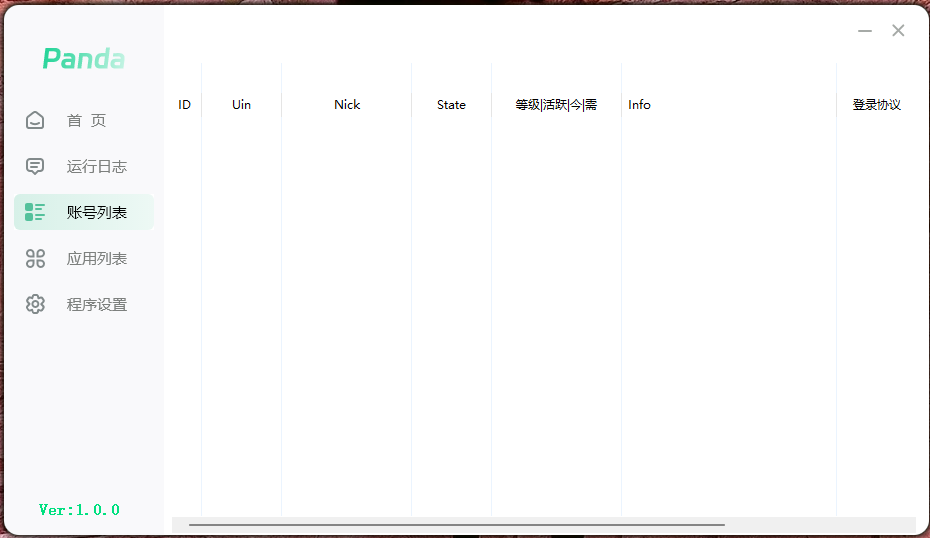930x538 pixels.
Task: Click the run log chat bubble icon
Action: [35, 167]
